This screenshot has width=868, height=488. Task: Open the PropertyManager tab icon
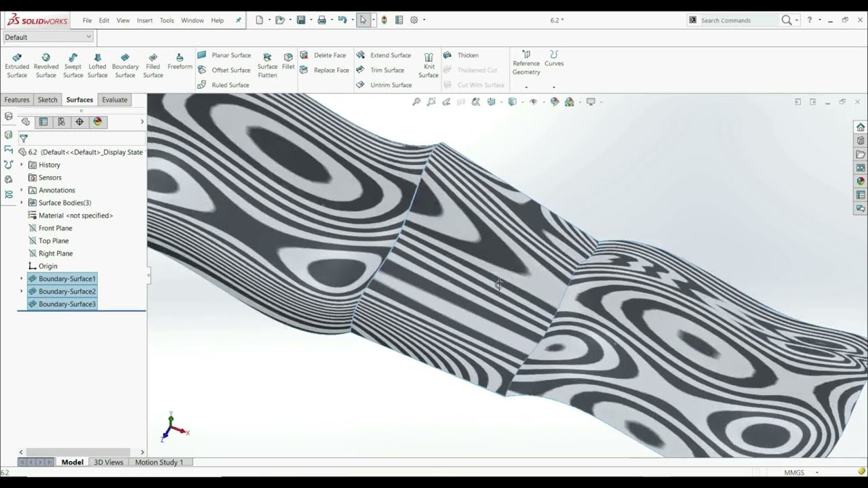click(x=43, y=122)
